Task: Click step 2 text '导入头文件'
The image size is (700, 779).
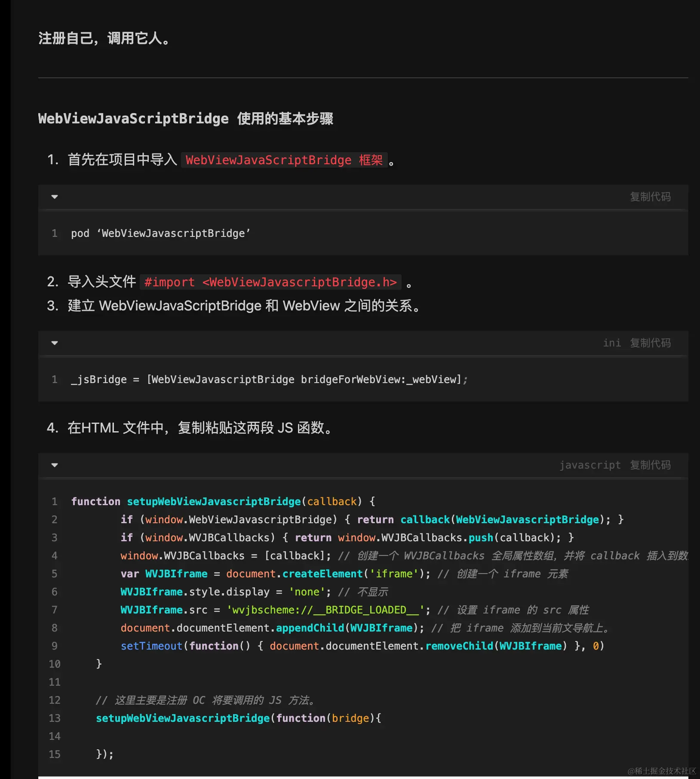Action: [x=102, y=282]
